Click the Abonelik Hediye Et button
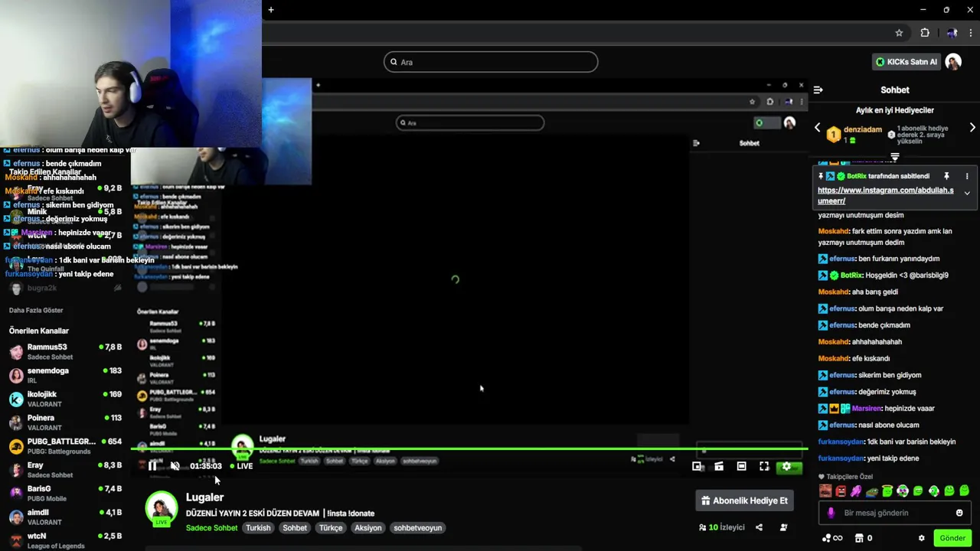980x551 pixels. tap(744, 500)
